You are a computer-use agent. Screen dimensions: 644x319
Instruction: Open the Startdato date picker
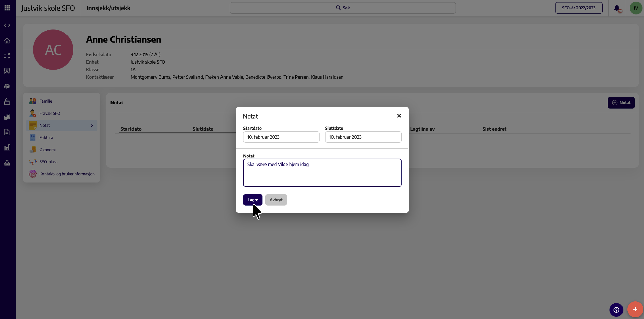pos(281,137)
